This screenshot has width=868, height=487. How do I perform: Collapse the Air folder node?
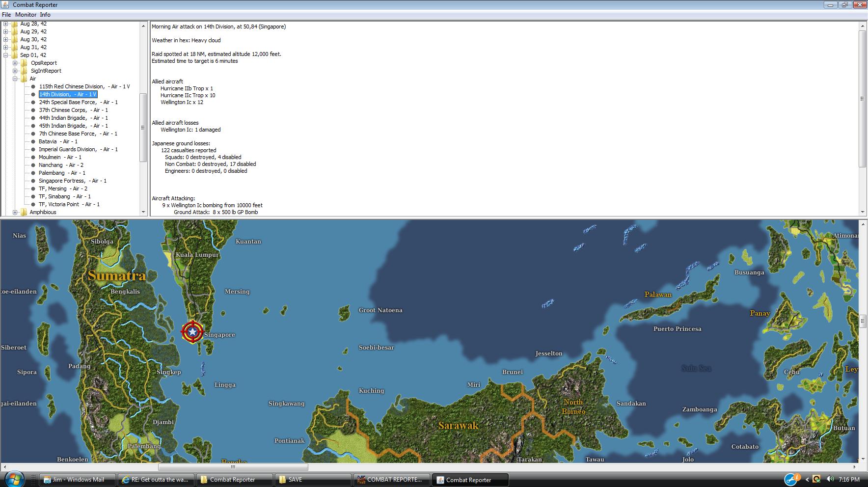[x=15, y=79]
